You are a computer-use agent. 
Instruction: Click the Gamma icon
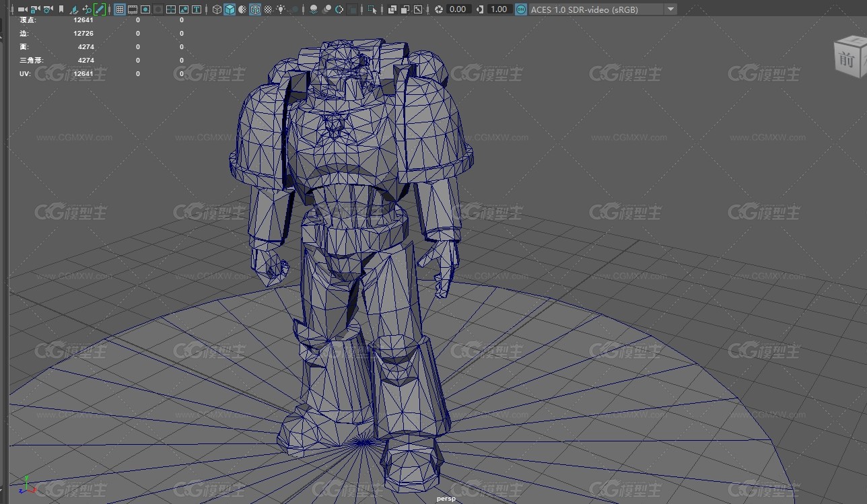[480, 9]
